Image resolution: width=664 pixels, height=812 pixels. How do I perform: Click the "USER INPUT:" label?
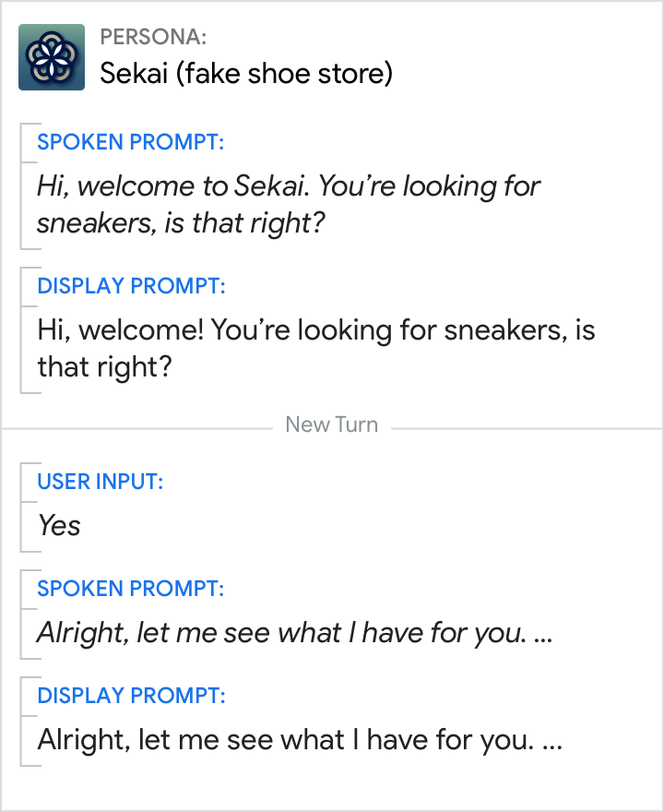point(100,482)
